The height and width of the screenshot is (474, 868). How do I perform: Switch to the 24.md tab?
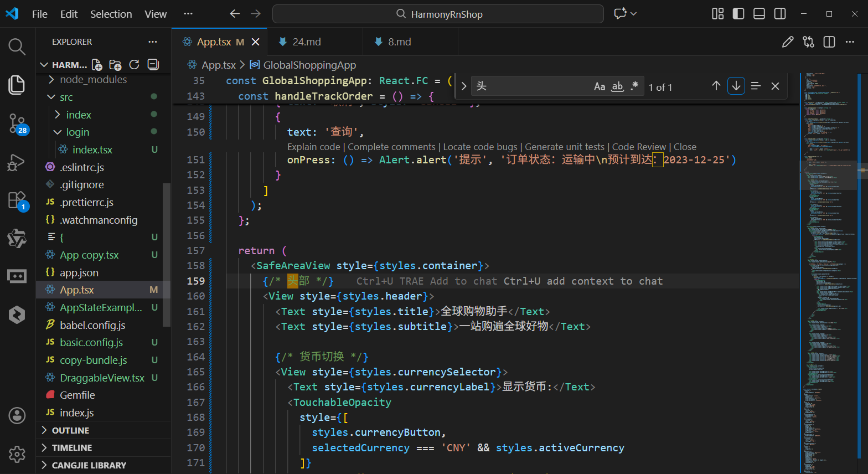tap(306, 42)
